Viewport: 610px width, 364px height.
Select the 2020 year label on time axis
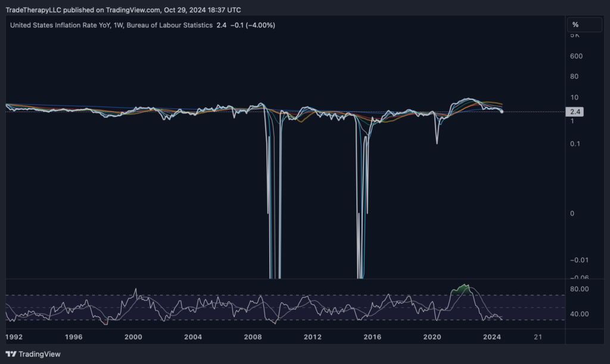tap(432, 337)
